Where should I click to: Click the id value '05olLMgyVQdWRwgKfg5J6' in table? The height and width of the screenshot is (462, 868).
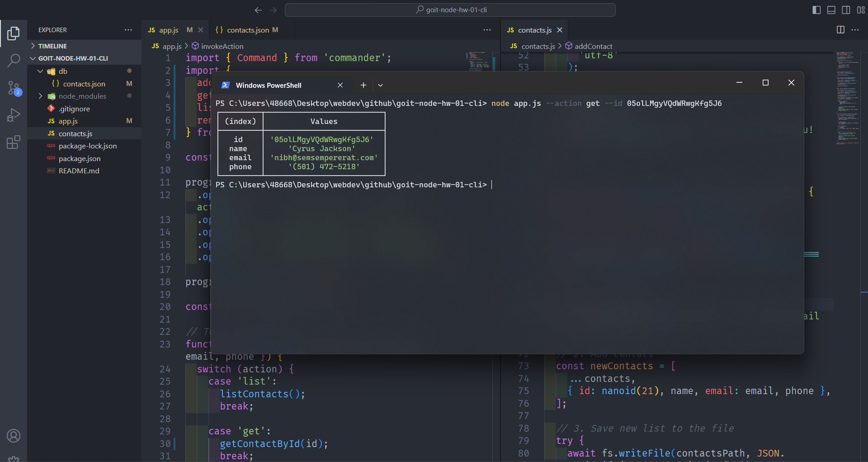[322, 139]
